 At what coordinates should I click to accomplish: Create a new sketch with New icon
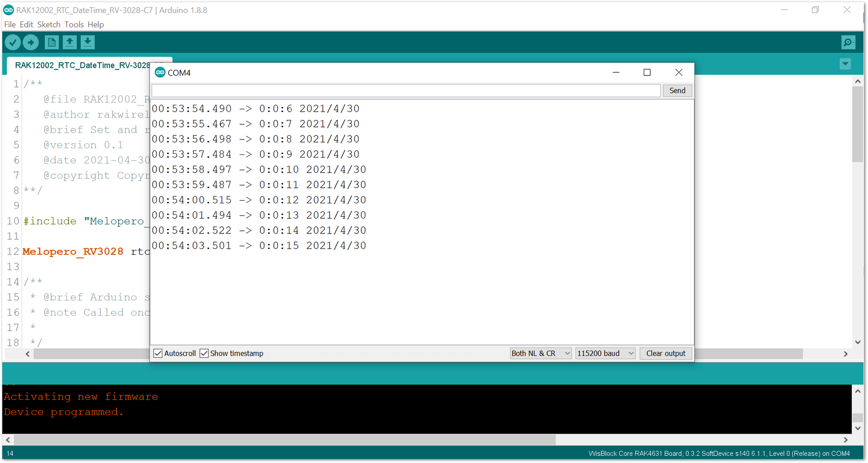click(52, 42)
